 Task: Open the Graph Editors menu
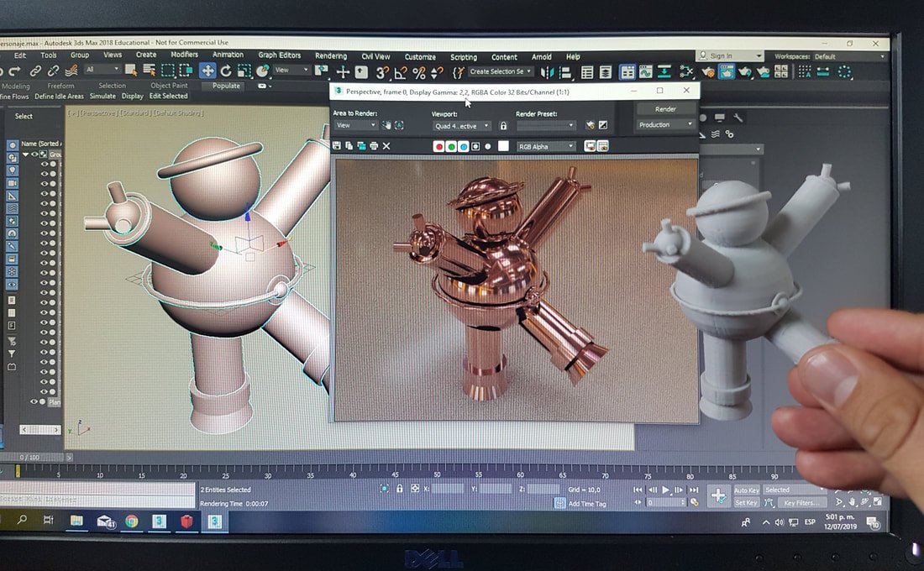[x=280, y=55]
